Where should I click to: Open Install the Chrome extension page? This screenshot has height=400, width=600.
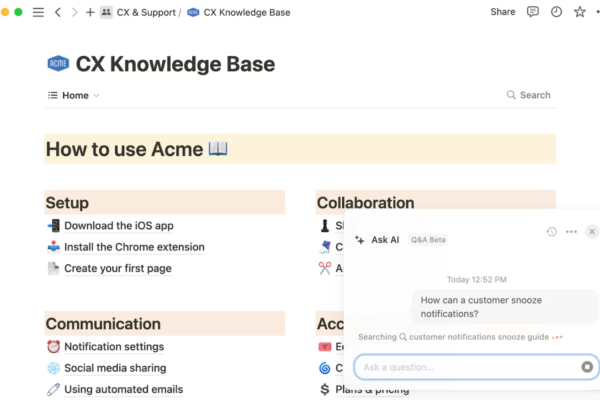pyautogui.click(x=134, y=247)
